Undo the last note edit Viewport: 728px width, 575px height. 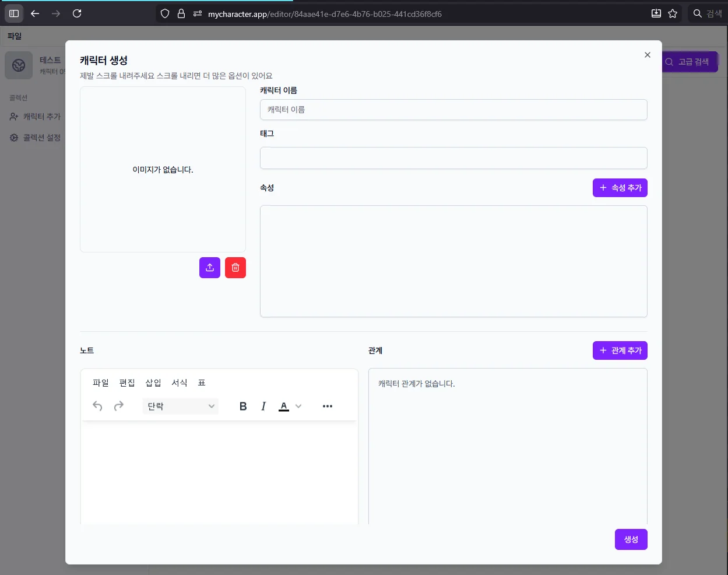pyautogui.click(x=97, y=406)
